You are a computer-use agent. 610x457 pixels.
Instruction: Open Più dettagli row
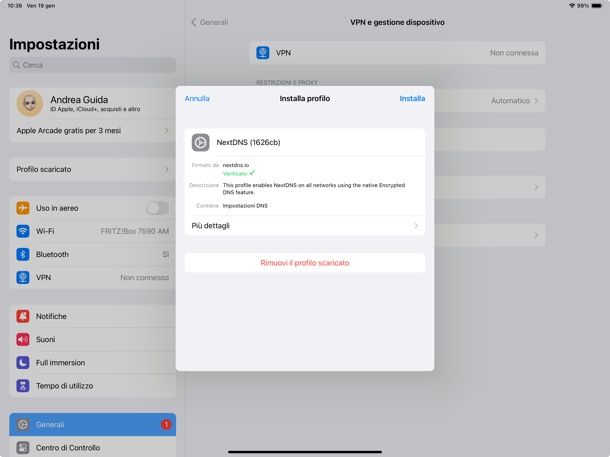click(305, 226)
